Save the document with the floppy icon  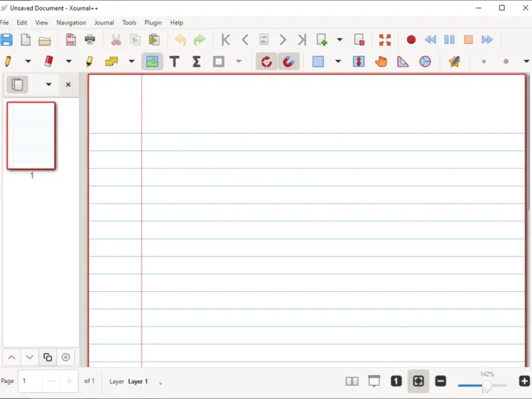7,40
